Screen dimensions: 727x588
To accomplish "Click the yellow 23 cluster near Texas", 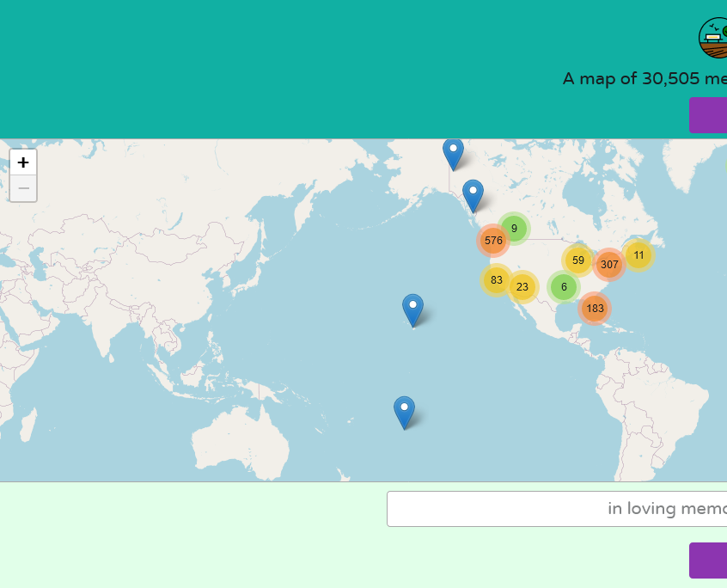I will (x=521, y=285).
